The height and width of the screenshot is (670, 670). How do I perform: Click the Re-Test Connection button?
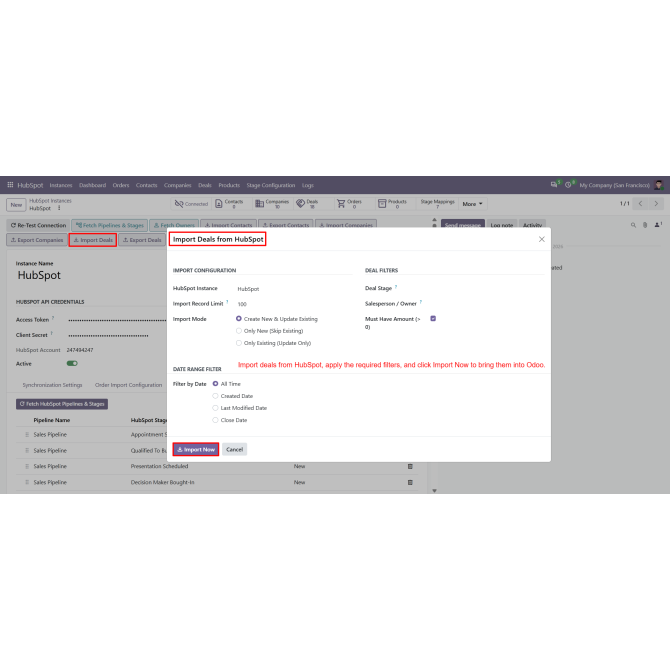tap(38, 225)
